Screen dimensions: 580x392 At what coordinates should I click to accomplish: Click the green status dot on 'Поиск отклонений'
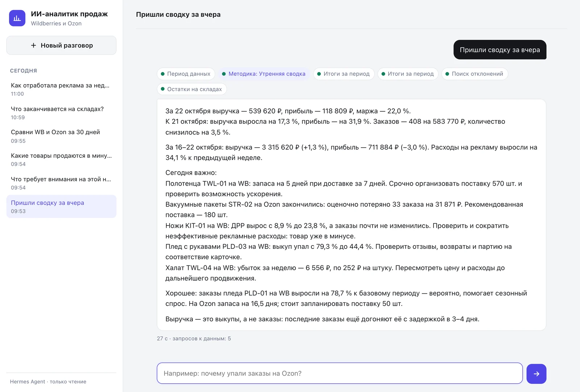pos(447,74)
